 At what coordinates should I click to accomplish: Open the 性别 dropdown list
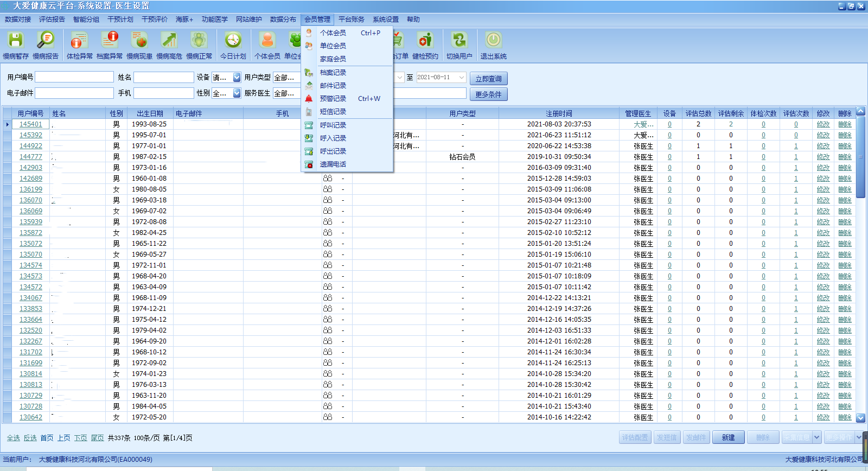pos(237,93)
